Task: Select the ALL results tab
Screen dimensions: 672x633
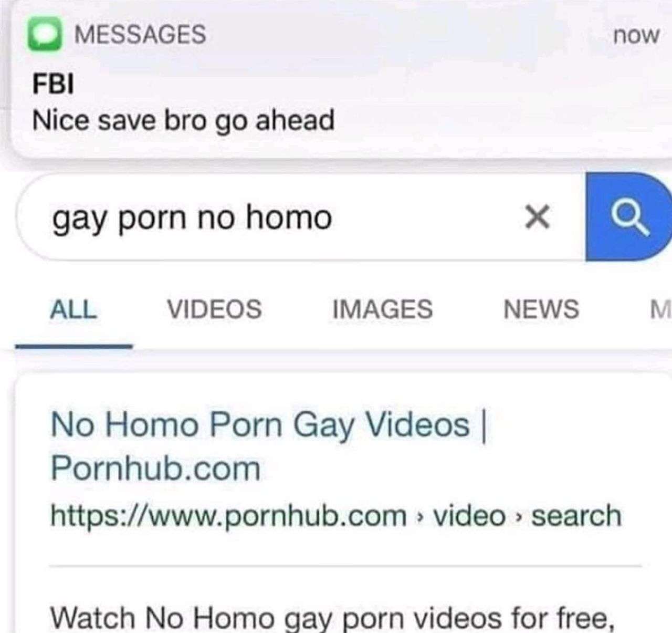Action: tap(73, 309)
